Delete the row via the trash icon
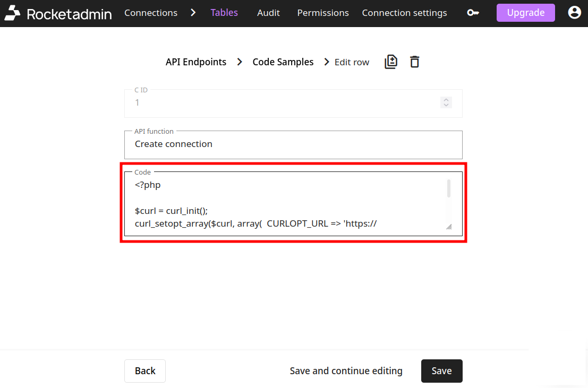 [x=415, y=62]
